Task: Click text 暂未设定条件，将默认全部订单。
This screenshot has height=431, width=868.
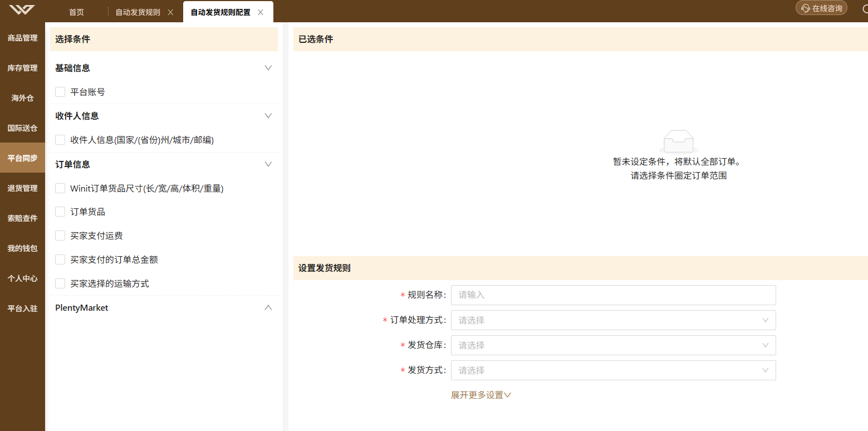Action: point(678,161)
